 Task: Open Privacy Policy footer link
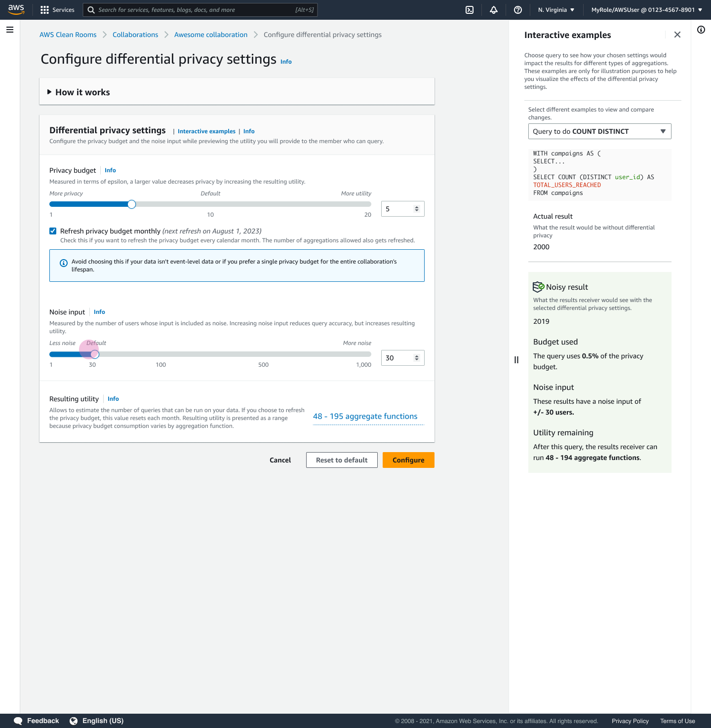[x=630, y=721]
